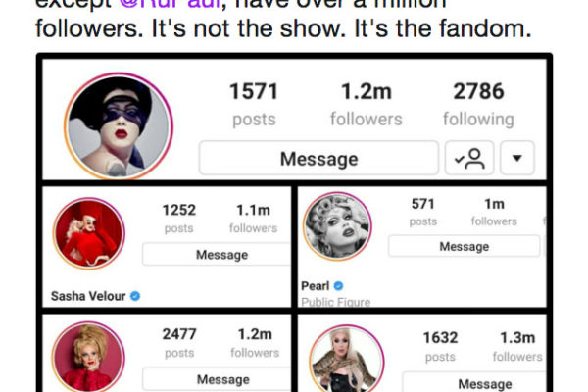Message Sasha Velour
Image resolution: width=588 pixels, height=392 pixels.
221,255
